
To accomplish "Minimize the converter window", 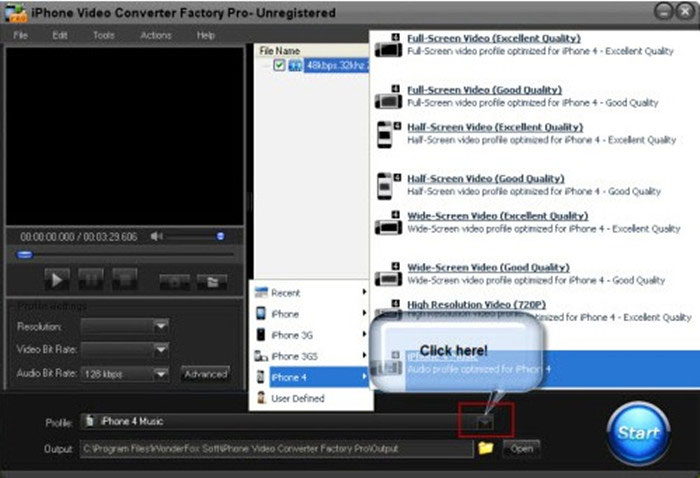I will [x=663, y=11].
